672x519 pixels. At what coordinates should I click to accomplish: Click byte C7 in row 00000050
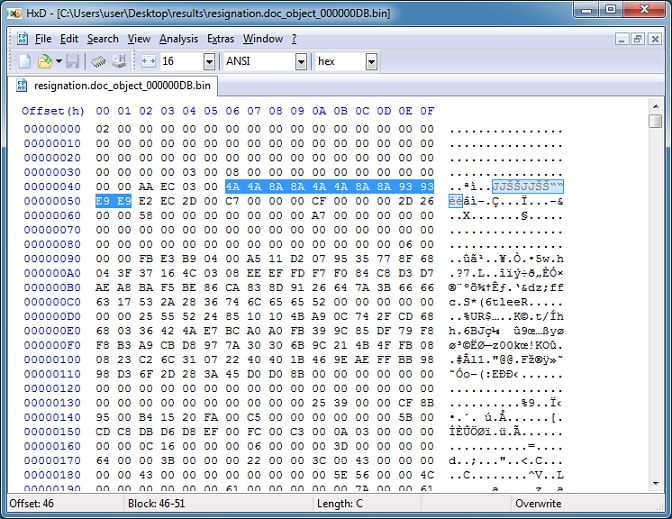tap(232, 201)
